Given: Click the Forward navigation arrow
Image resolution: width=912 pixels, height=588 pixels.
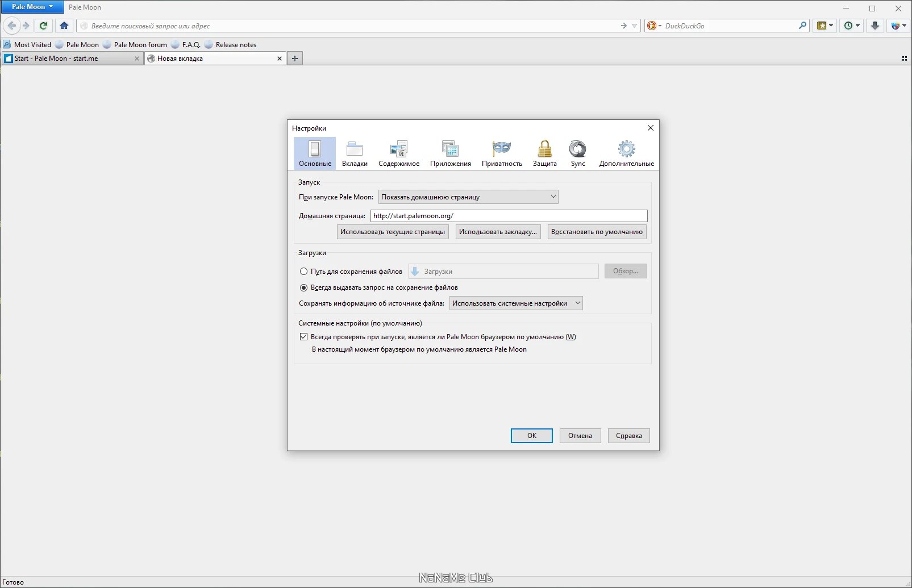Looking at the screenshot, I should [x=26, y=26].
